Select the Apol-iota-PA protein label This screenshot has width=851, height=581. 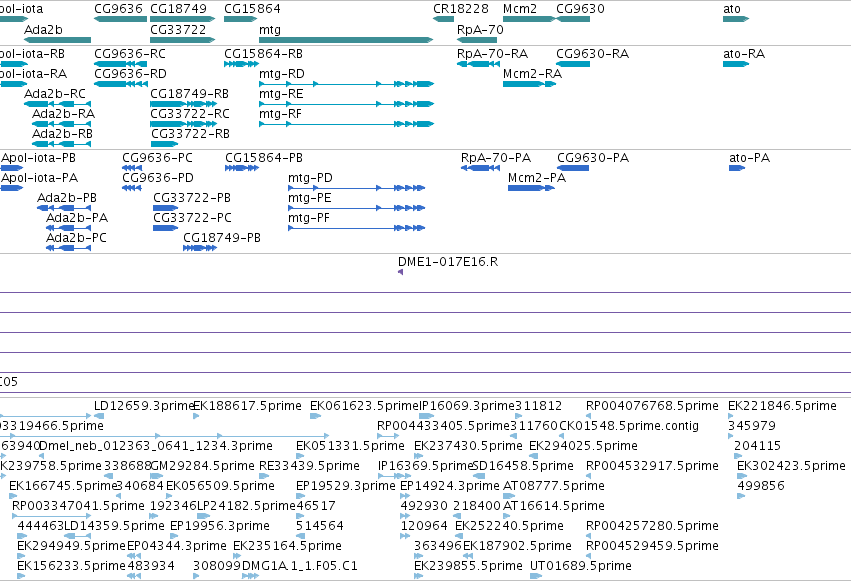(x=40, y=178)
